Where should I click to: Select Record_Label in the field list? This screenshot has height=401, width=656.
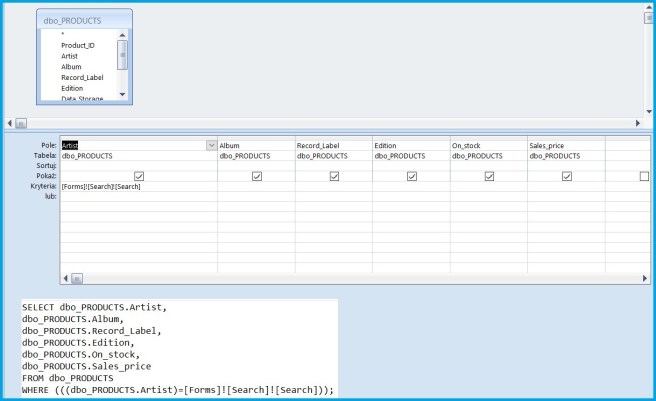pos(82,77)
